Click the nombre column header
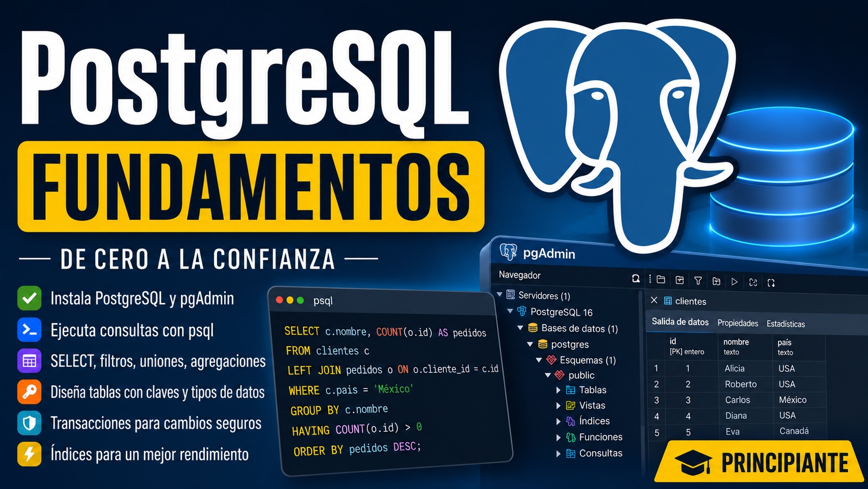 [x=744, y=347]
